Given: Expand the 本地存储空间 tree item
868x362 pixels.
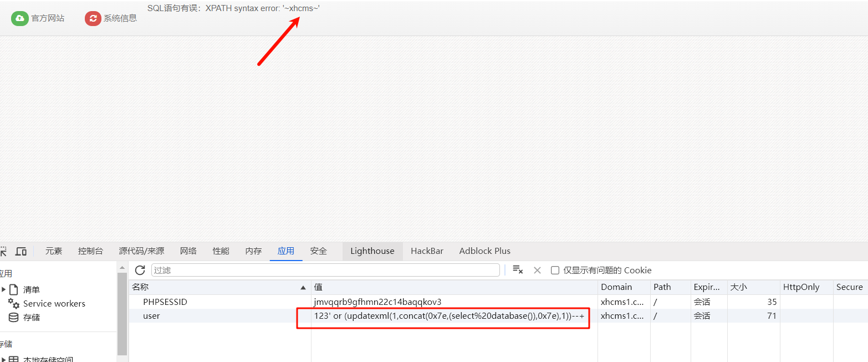Looking at the screenshot, I should (3, 359).
